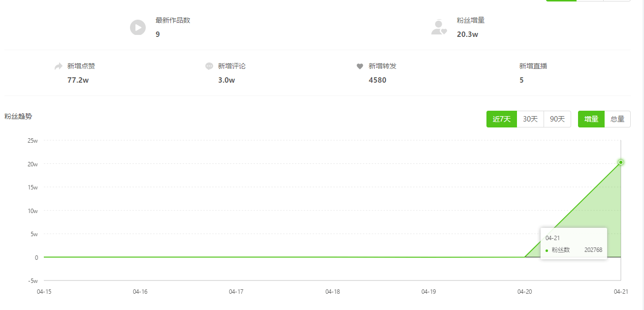Screen dimensions: 644x310
Task: Click the 04-17 x-axis date label
Action: pos(236,292)
